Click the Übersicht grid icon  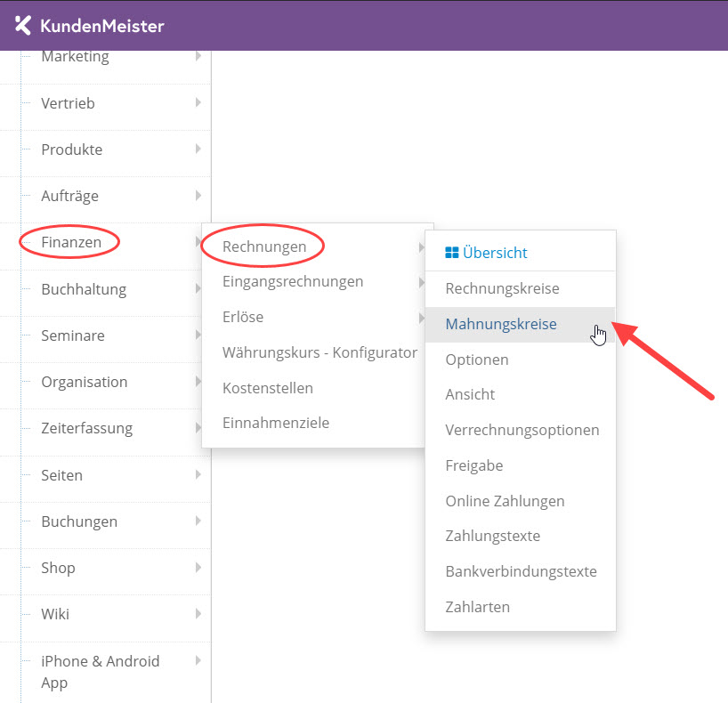click(451, 253)
